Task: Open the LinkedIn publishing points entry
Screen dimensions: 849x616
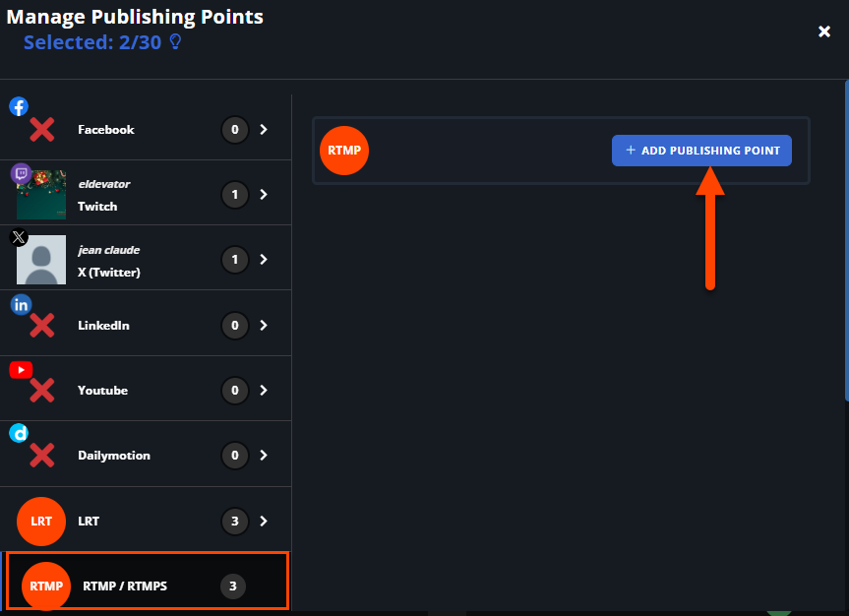Action: click(x=146, y=324)
